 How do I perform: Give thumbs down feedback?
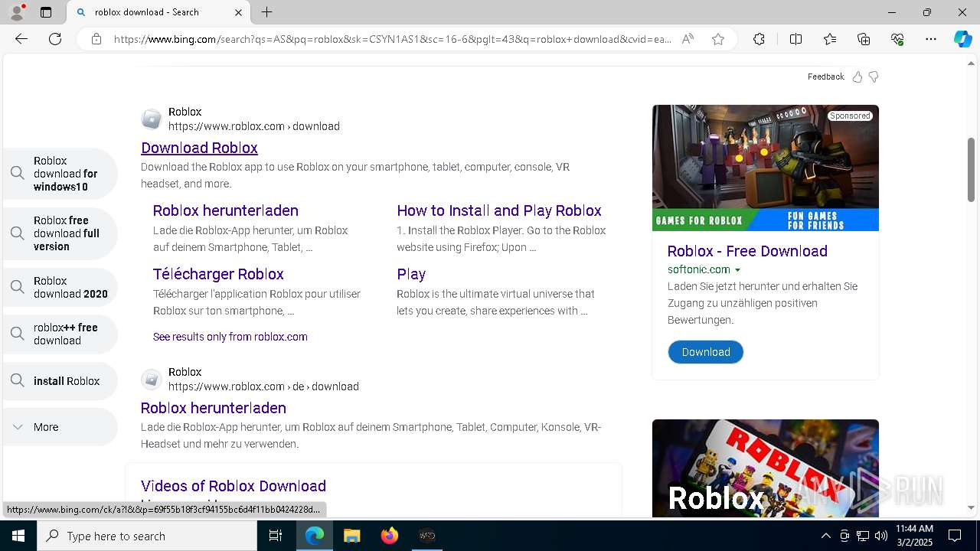click(874, 77)
